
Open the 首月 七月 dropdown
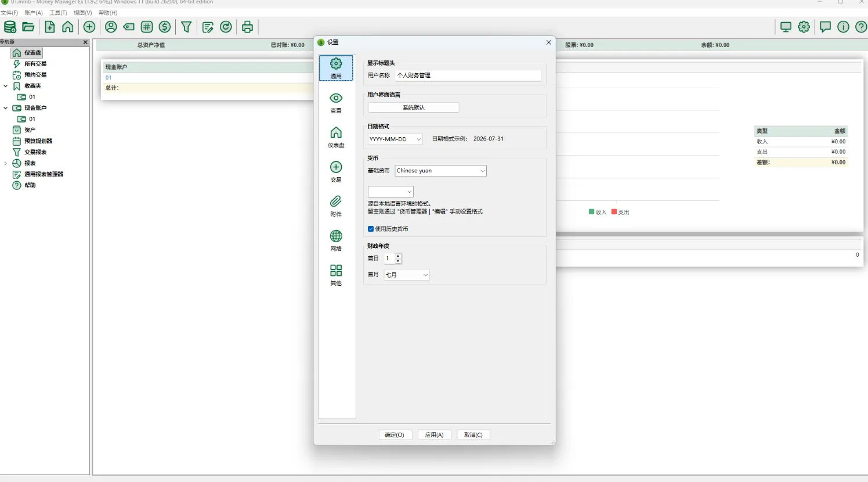pyautogui.click(x=406, y=275)
